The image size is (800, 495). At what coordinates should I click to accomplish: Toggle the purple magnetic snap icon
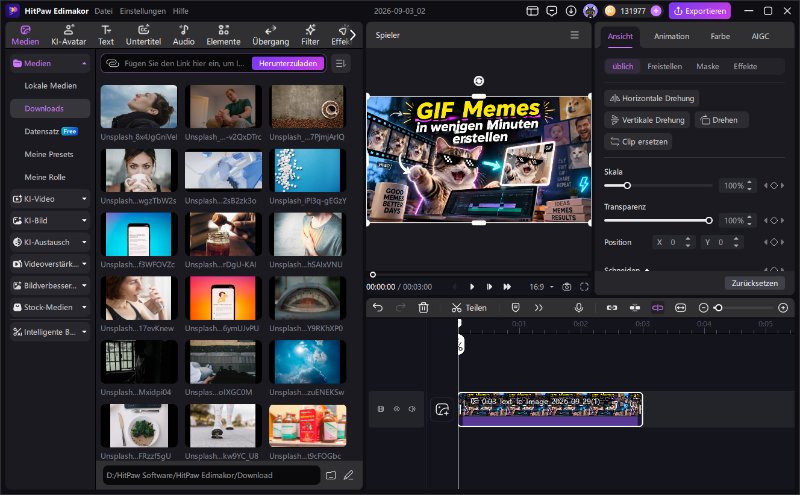point(657,307)
